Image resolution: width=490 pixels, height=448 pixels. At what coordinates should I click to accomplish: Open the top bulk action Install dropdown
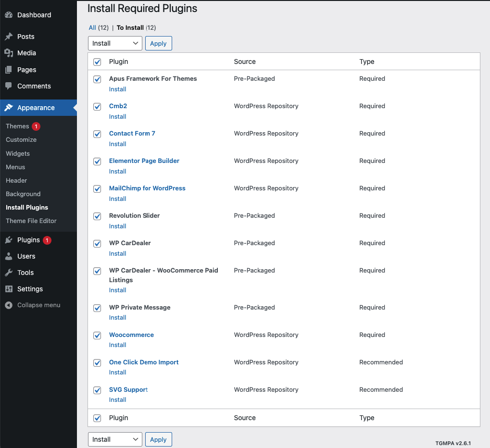(x=115, y=43)
